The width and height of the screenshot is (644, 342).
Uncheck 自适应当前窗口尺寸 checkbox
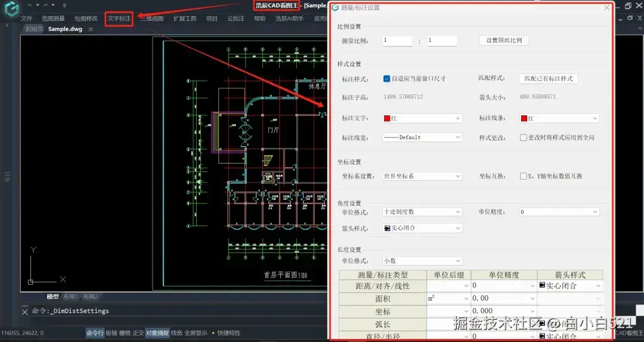(x=386, y=79)
